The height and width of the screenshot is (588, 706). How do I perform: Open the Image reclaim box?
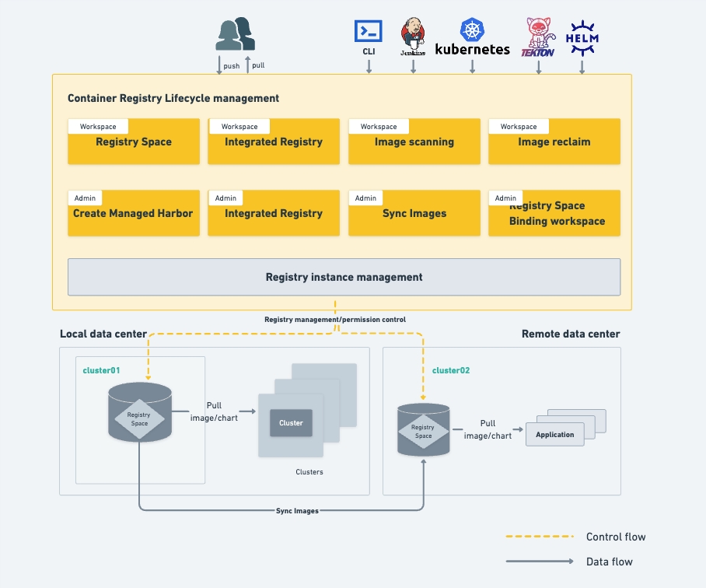[554, 142]
